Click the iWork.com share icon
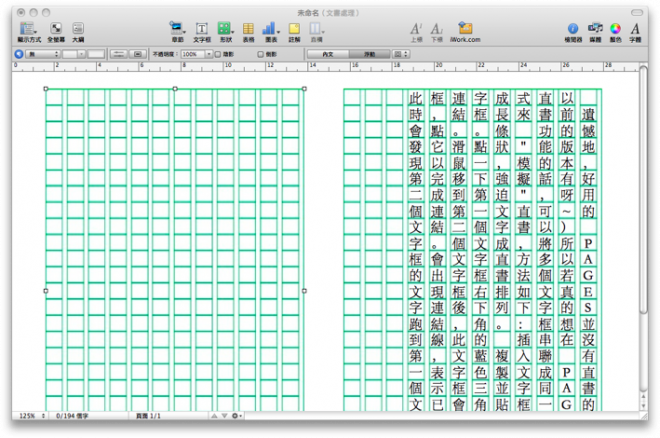 click(465, 29)
